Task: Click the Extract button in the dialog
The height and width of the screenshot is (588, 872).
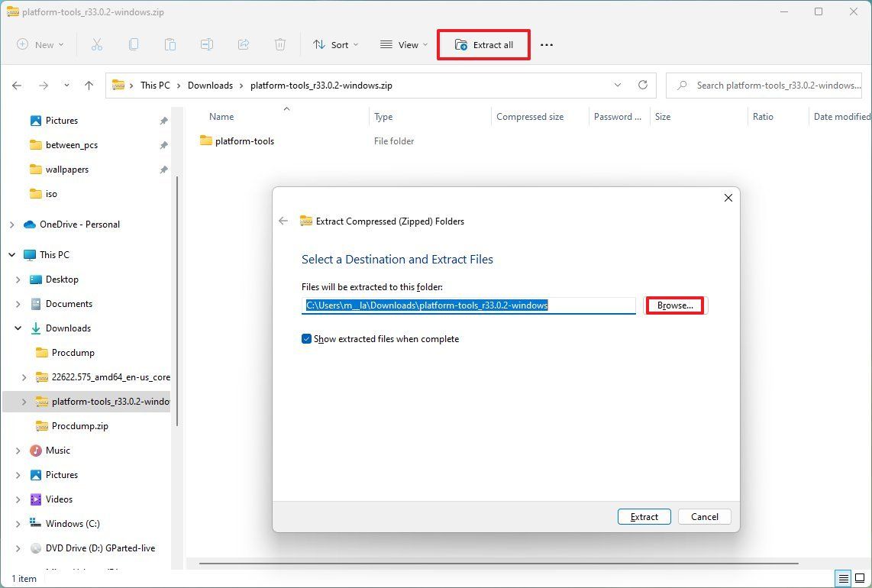Action: coord(644,516)
